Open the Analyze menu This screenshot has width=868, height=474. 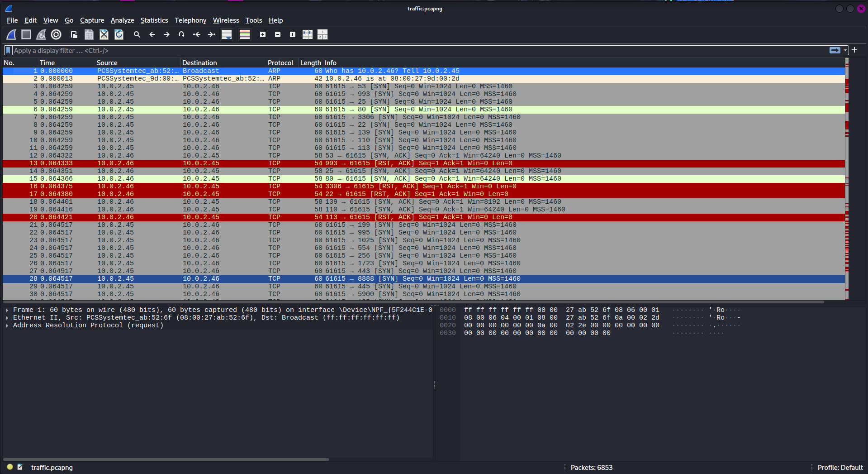pos(122,20)
